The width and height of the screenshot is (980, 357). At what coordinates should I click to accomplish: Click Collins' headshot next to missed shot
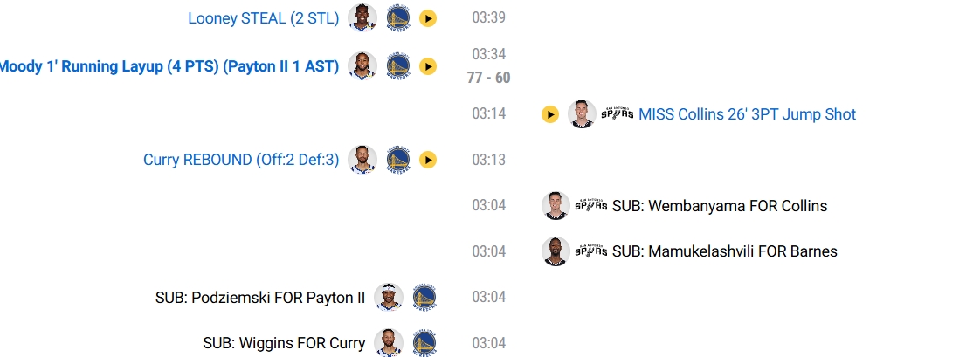click(582, 114)
